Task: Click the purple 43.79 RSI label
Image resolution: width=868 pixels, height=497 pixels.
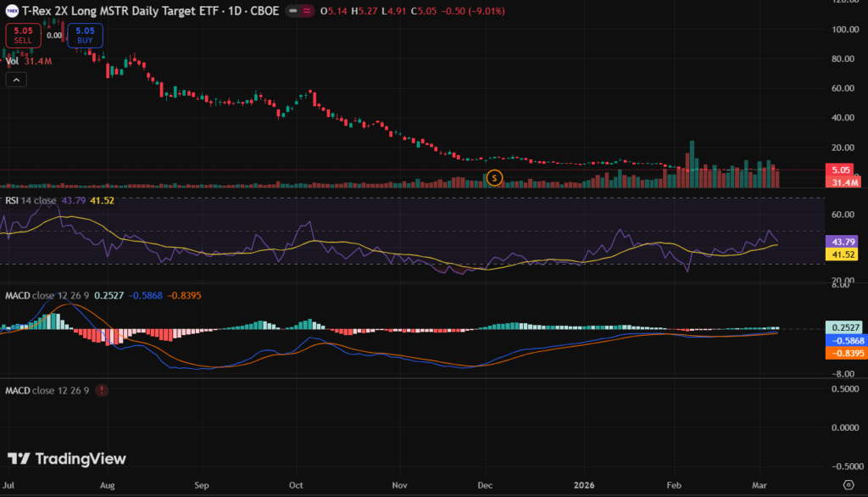Action: click(844, 242)
